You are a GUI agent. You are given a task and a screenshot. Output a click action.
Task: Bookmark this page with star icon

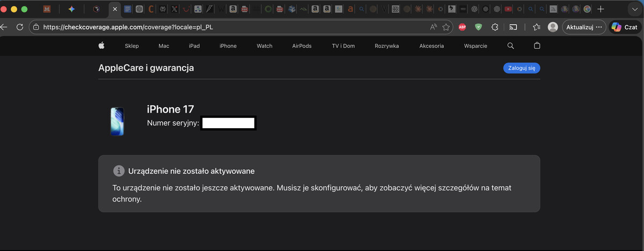pyautogui.click(x=446, y=27)
